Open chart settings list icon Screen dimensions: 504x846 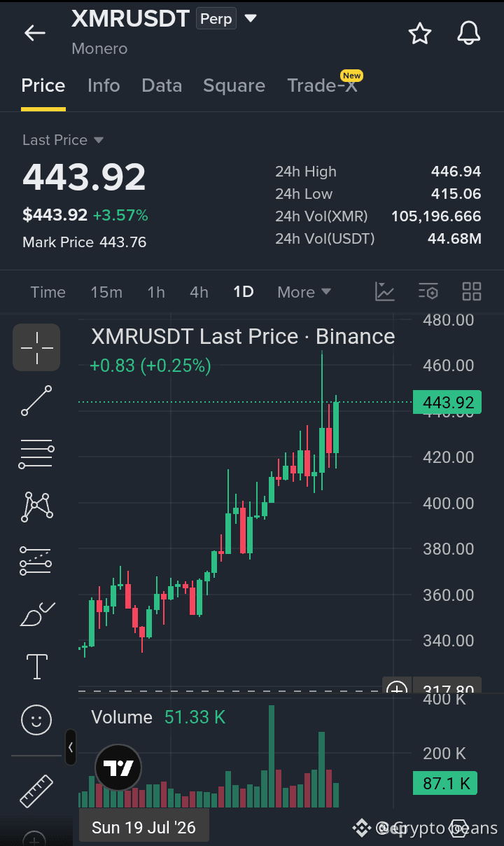click(428, 291)
